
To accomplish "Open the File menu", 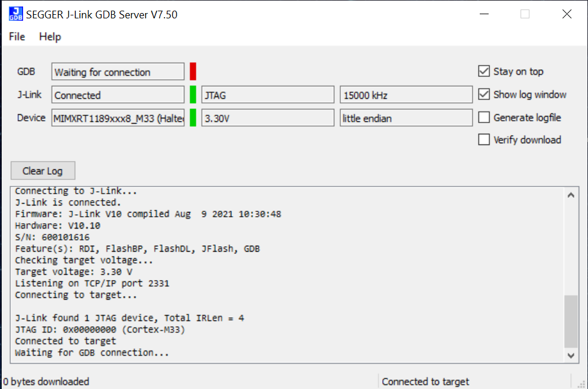I will click(17, 37).
